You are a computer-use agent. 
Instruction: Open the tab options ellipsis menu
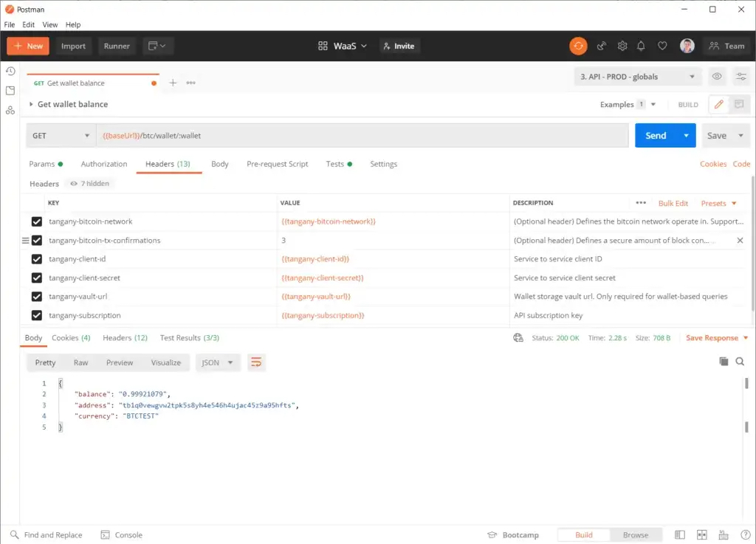191,83
